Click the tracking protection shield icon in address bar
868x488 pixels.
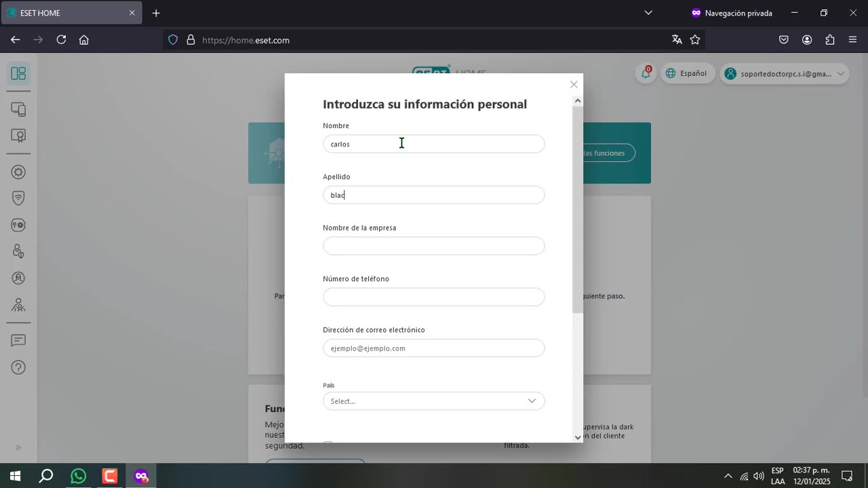[x=173, y=40]
